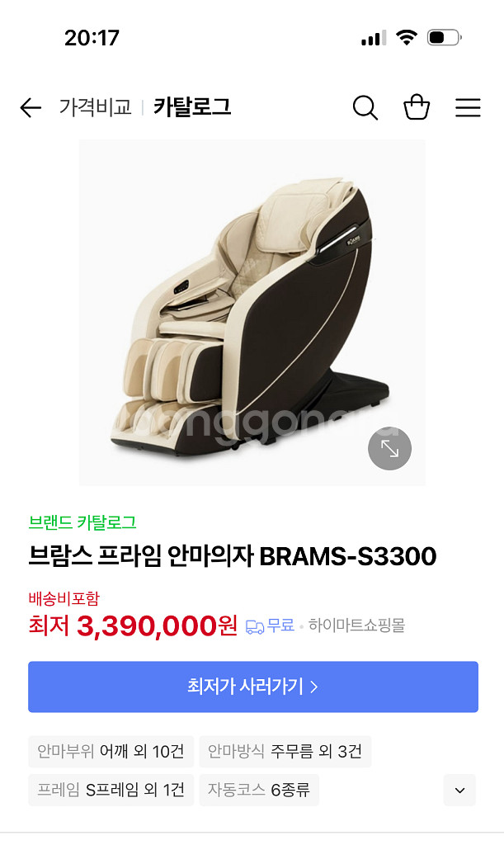
Task: Tap the cellular signal bars icon
Action: click(x=374, y=38)
